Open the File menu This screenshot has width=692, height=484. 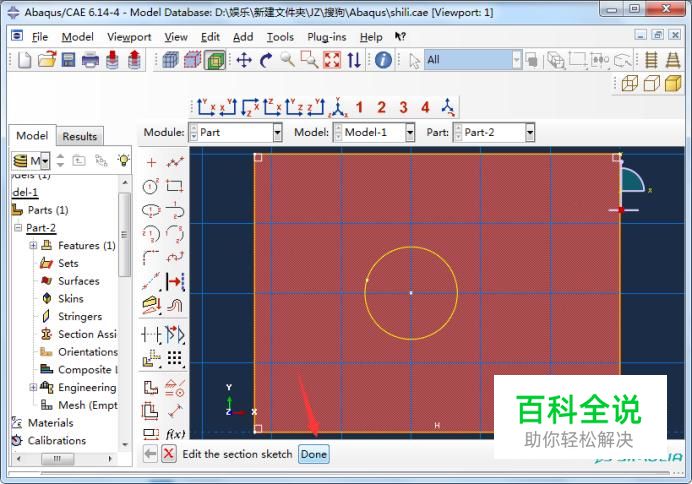40,37
